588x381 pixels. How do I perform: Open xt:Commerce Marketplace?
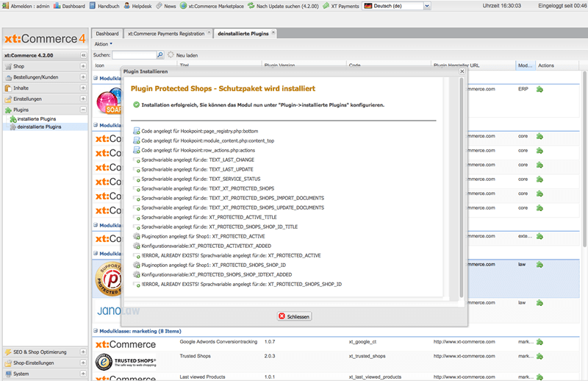click(212, 6)
